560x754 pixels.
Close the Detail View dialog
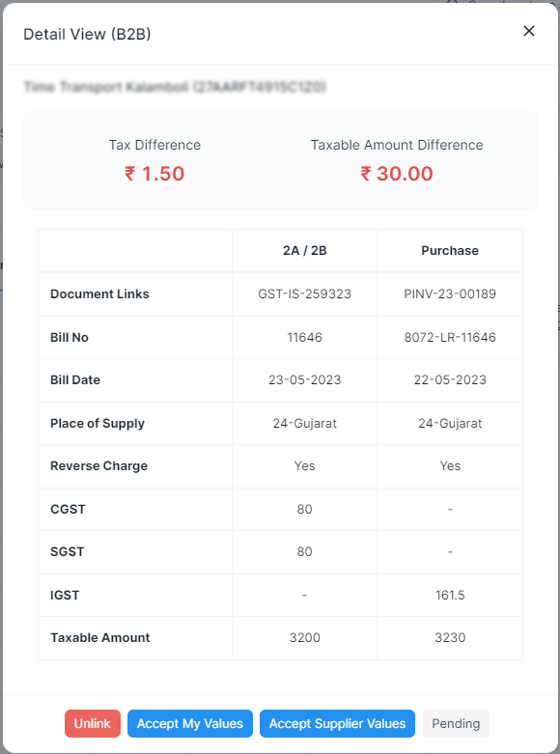click(529, 31)
